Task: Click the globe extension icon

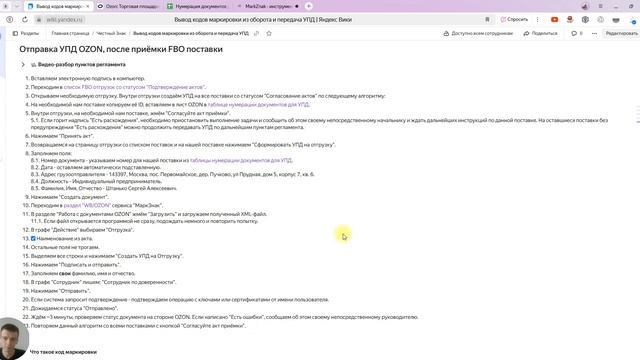Action: tap(585, 19)
